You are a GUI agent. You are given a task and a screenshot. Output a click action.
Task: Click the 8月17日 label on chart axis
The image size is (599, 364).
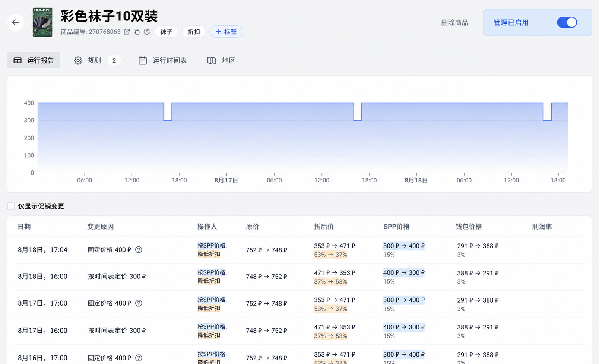226,180
